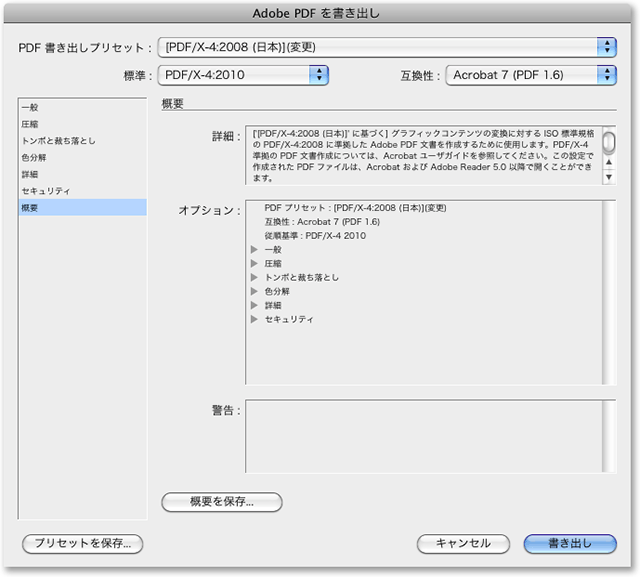Screen dimensions: 640x577
Task: Expand the セキュリティ disclosure triangle in options
Action: point(254,320)
